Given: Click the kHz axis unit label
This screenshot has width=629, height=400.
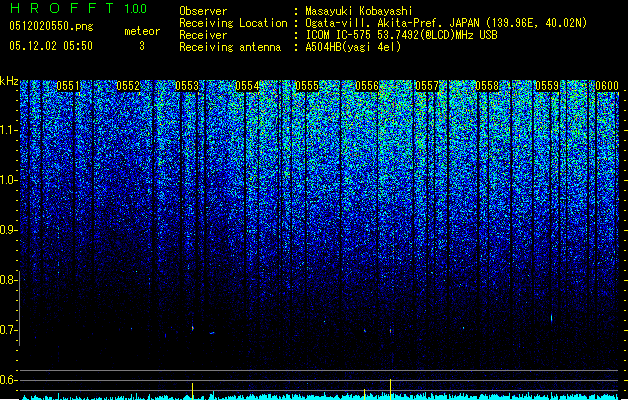Looking at the screenshot, I should click(9, 81).
